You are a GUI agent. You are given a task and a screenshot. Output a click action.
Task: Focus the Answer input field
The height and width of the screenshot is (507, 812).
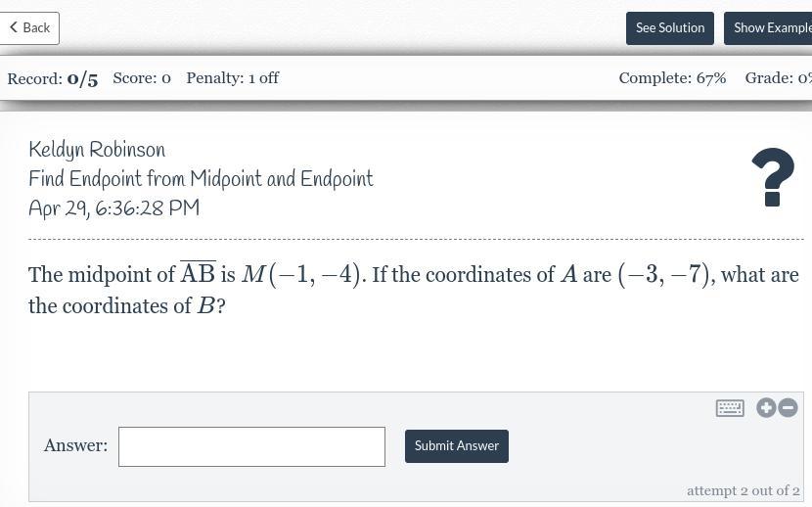point(251,446)
